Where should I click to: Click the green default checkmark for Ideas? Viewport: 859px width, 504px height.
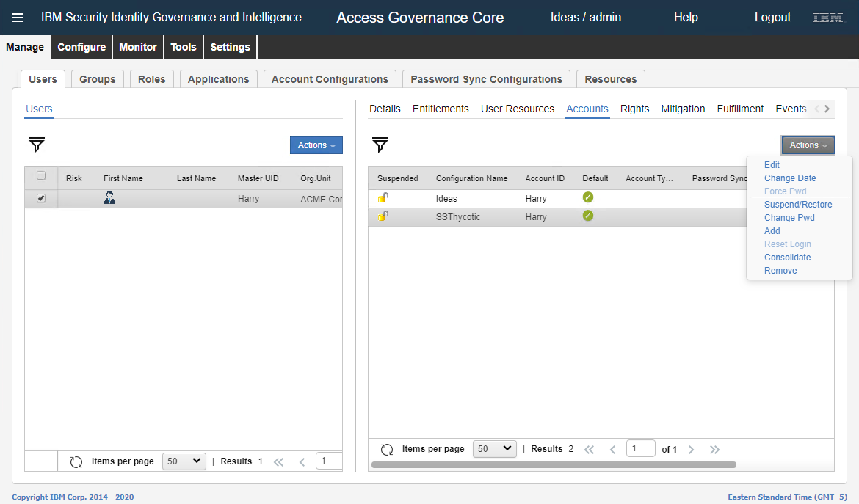(588, 197)
